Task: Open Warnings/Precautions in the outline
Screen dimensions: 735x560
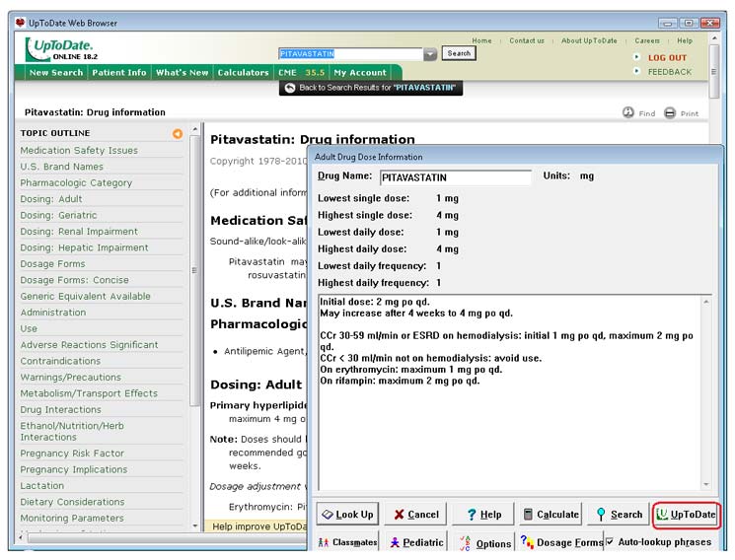Action: pos(70,378)
